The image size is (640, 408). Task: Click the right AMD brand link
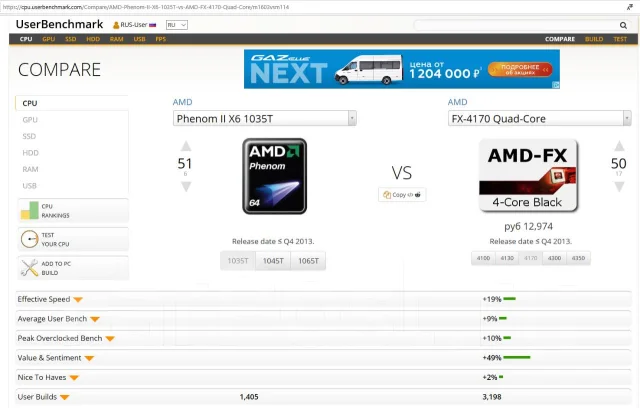pos(458,102)
